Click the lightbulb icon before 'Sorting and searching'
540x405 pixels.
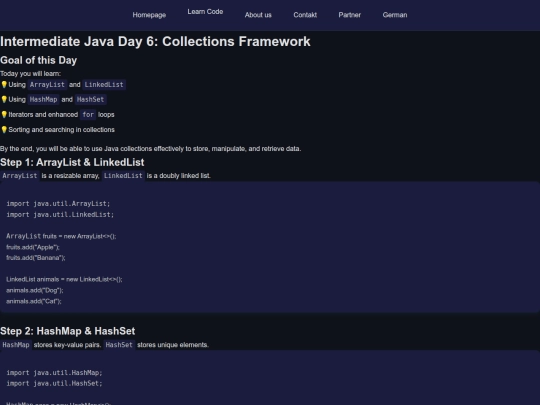[4, 129]
